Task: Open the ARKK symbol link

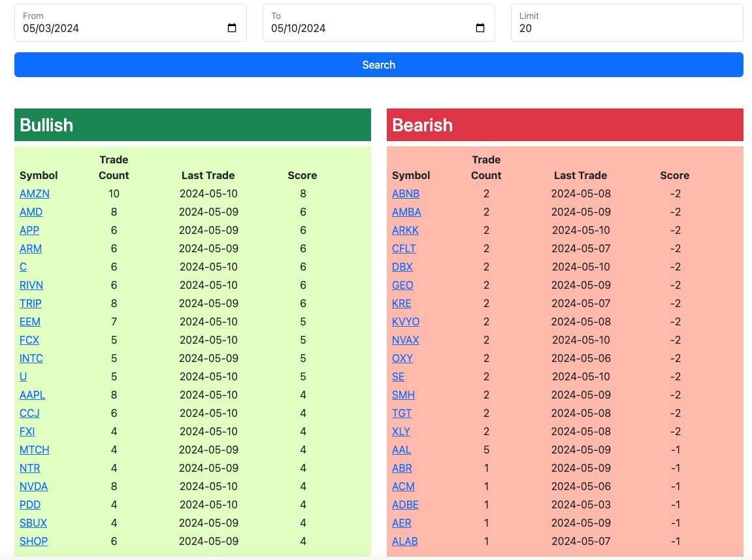Action: [x=405, y=230]
